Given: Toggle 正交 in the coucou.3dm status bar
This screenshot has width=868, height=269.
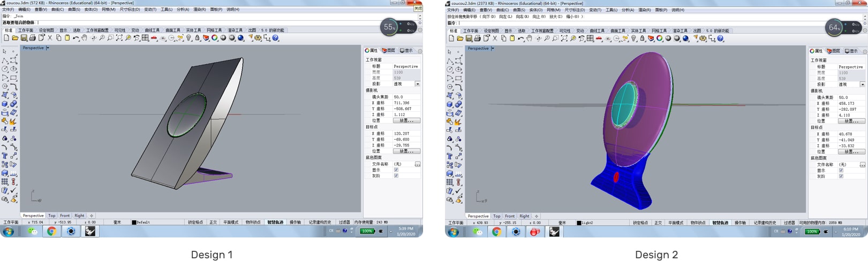Looking at the screenshot, I should [x=213, y=222].
